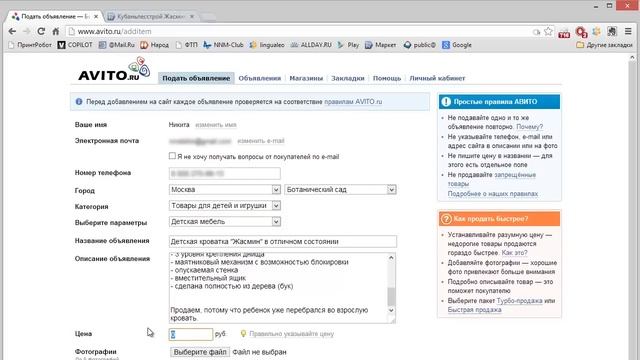This screenshot has height=360, width=640.
Task: Open the ALLDAY.RU bookmark
Action: tap(311, 45)
